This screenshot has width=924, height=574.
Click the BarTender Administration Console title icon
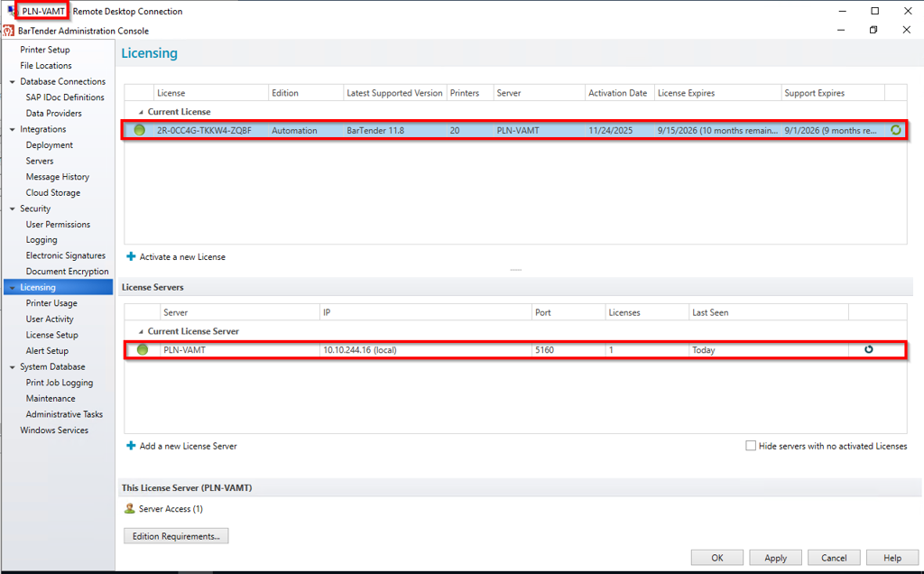(x=8, y=31)
